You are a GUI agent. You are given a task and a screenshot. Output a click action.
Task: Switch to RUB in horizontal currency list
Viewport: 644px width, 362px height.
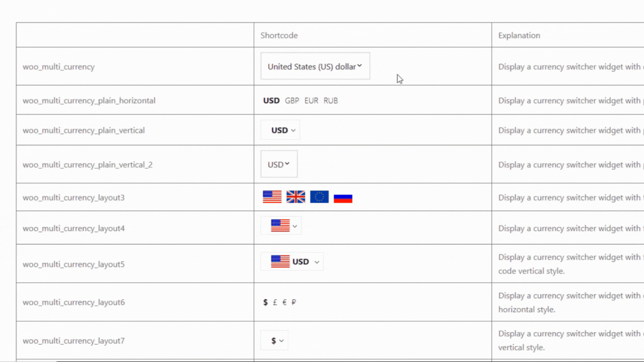[x=330, y=101]
